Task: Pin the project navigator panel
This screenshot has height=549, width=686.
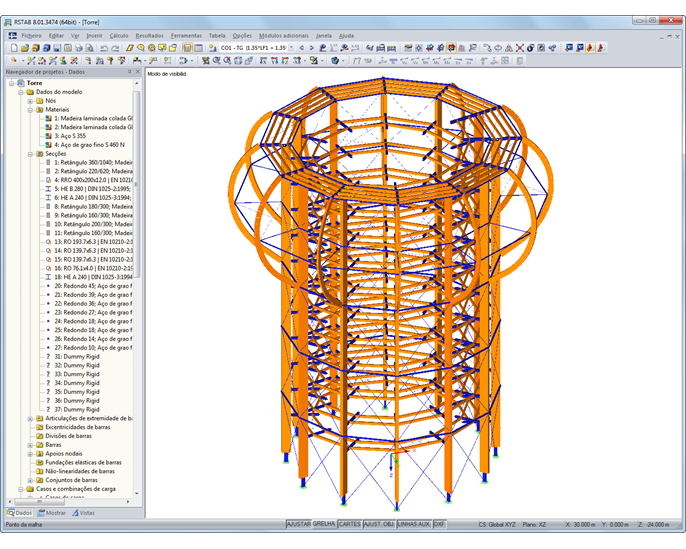Action: pos(130,72)
